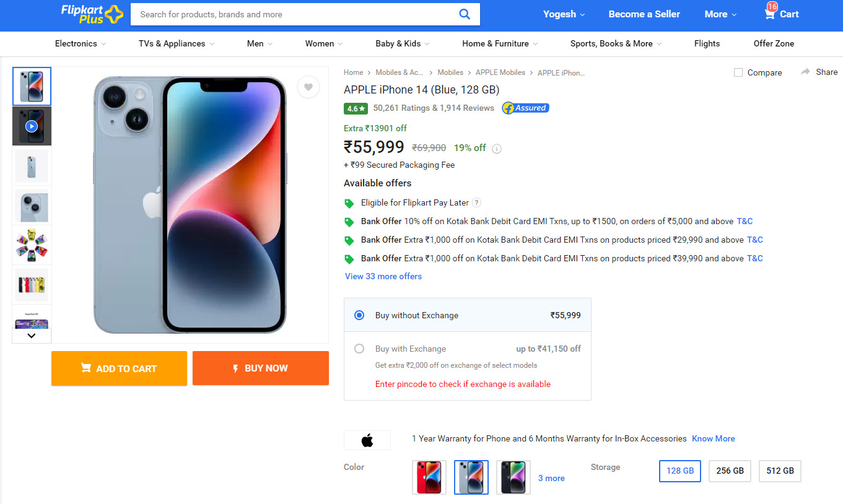Open the More dropdown in header

coord(720,14)
